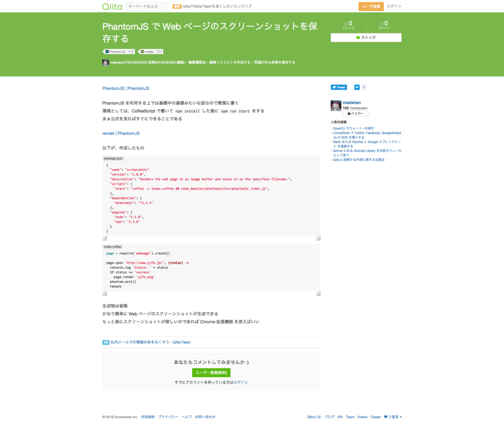This screenshot has width=504, height=430.
Task: Open the terms of service footer link
Action: pyautogui.click(x=148, y=417)
